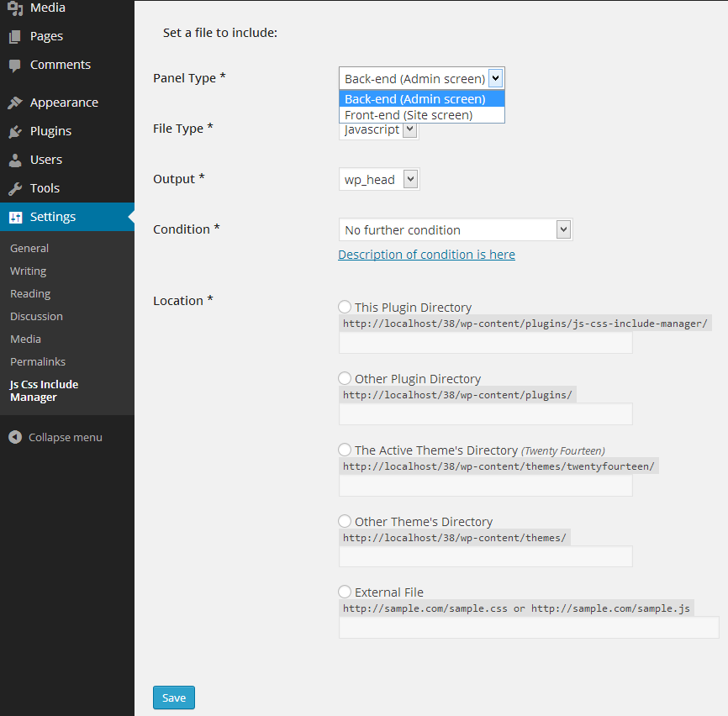Viewport: 728px width, 716px height.
Task: Choose Back-end (Admin screen) option
Action: (x=421, y=99)
